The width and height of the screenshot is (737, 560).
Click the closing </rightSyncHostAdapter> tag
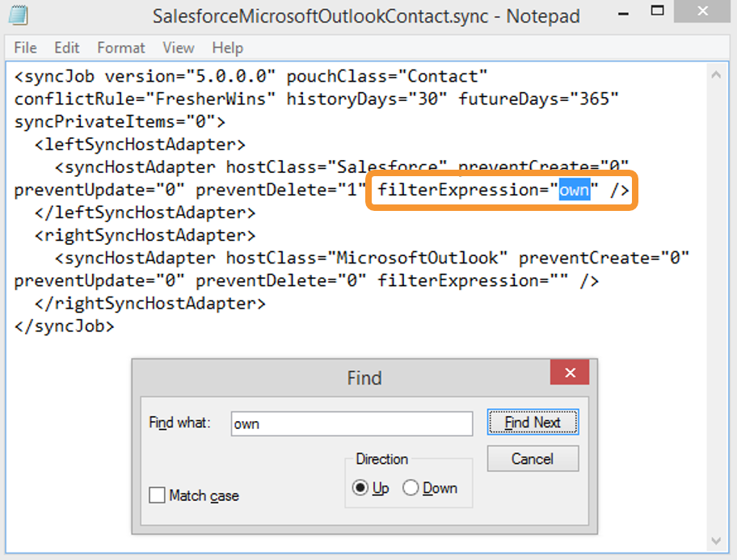coord(150,303)
